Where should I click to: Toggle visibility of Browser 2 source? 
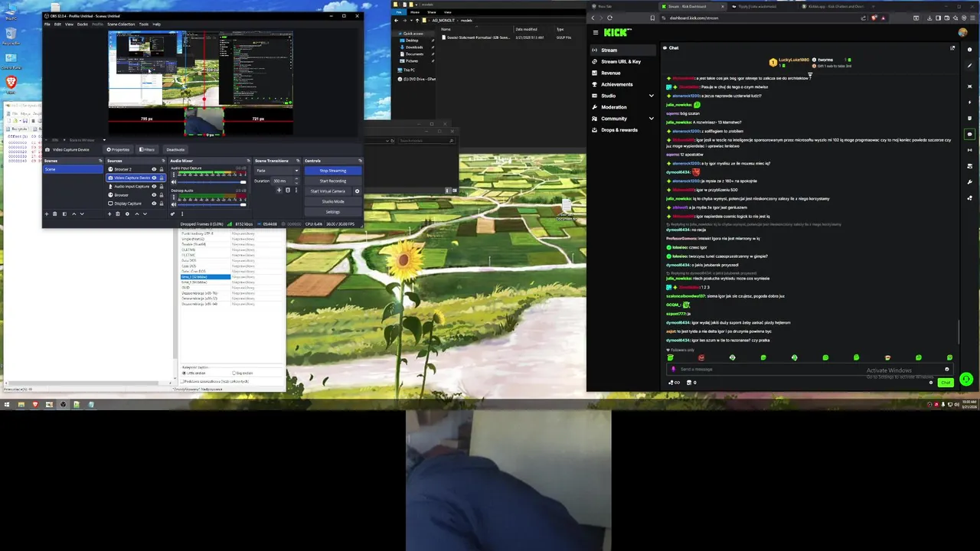[x=154, y=169]
